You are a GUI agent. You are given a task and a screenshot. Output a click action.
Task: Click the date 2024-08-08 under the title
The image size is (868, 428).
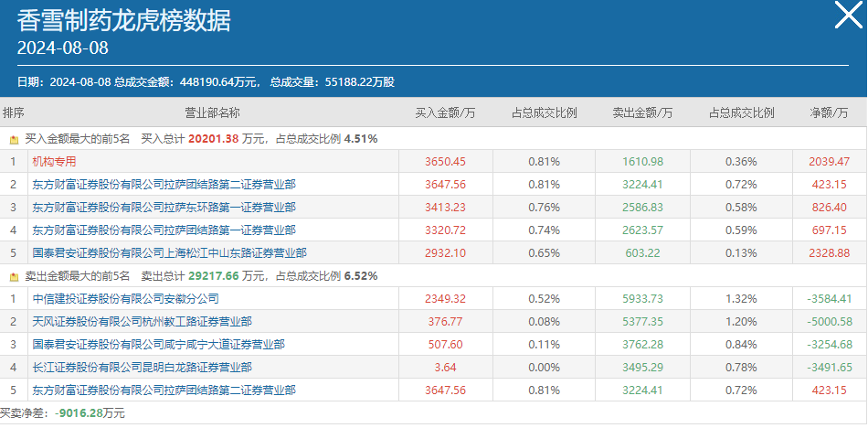62,48
